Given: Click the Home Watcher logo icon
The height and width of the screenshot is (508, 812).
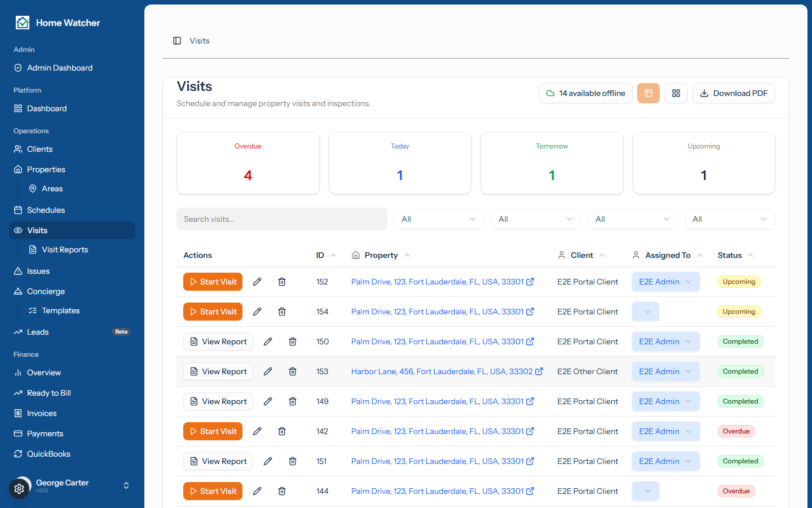Looking at the screenshot, I should [23, 23].
